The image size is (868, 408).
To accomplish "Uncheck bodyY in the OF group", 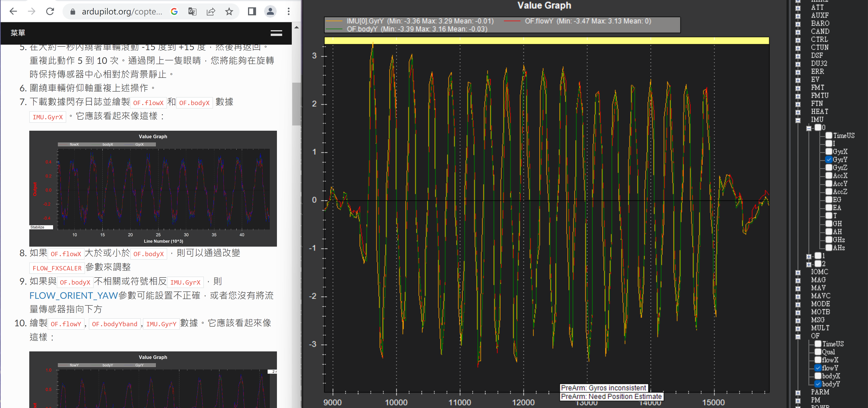I will click(x=818, y=384).
